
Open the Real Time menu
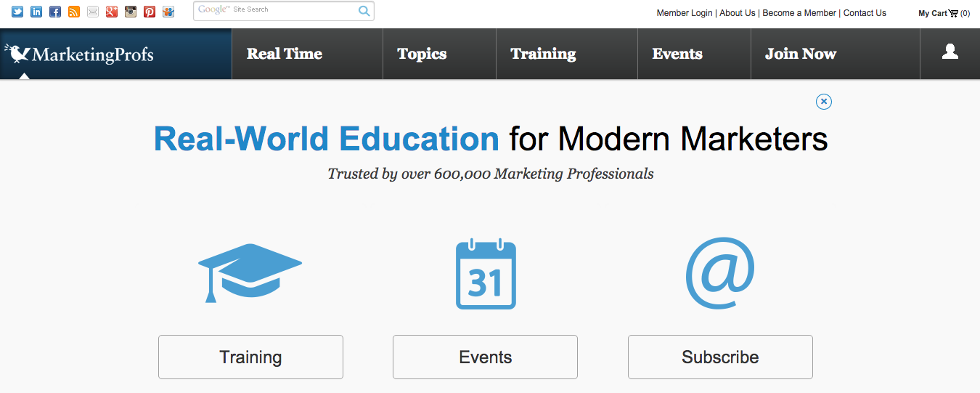(285, 54)
